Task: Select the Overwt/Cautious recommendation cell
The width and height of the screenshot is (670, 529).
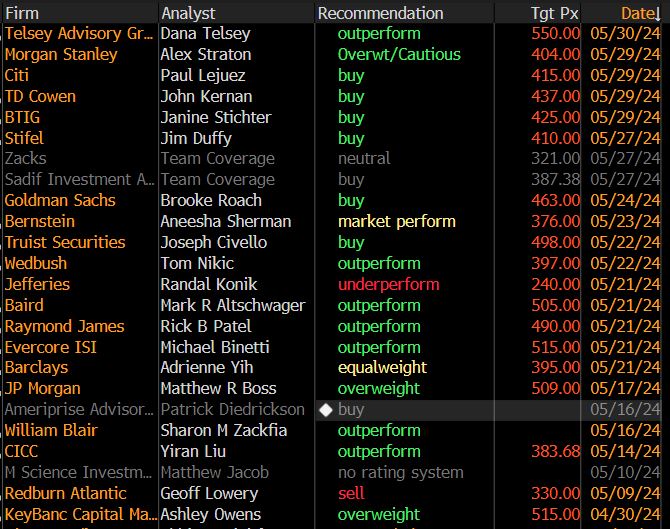Action: click(399, 54)
